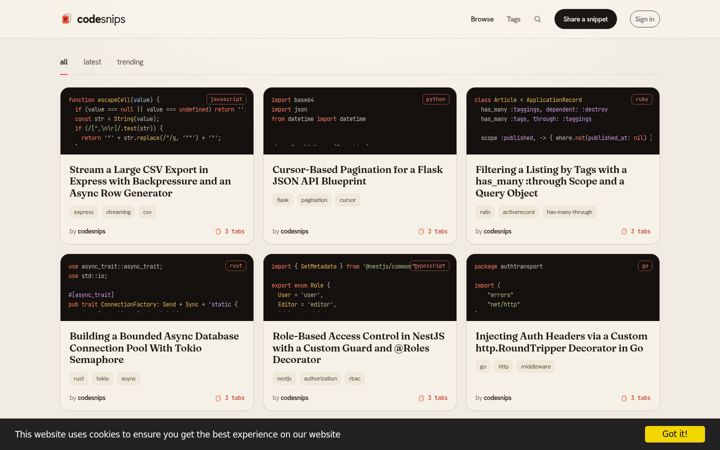720x450 pixels.
Task: Click the 'middleware' tag chip
Action: click(535, 367)
